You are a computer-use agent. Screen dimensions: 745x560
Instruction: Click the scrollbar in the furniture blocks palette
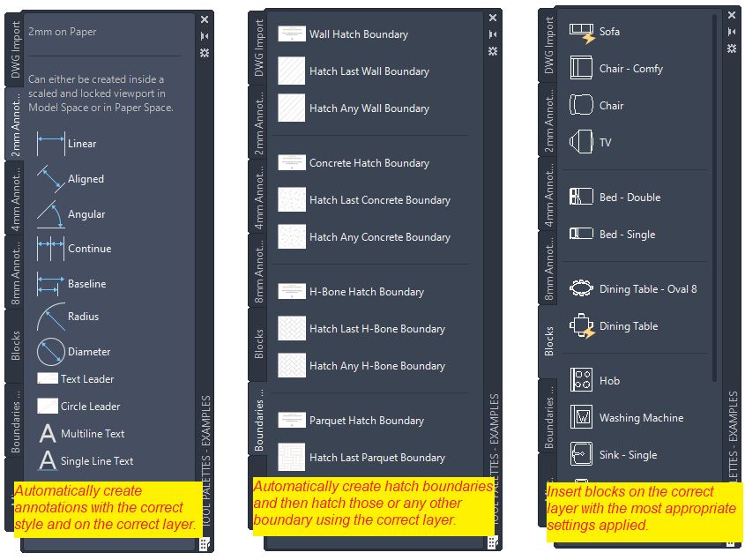713,176
